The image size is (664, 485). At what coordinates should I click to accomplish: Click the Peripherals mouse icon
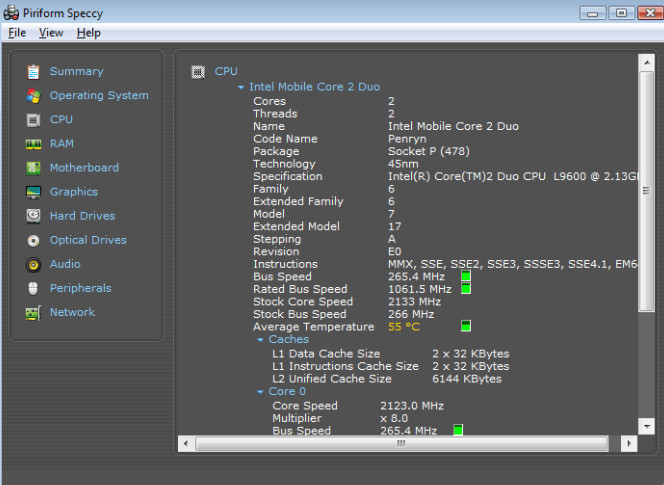coord(33,288)
